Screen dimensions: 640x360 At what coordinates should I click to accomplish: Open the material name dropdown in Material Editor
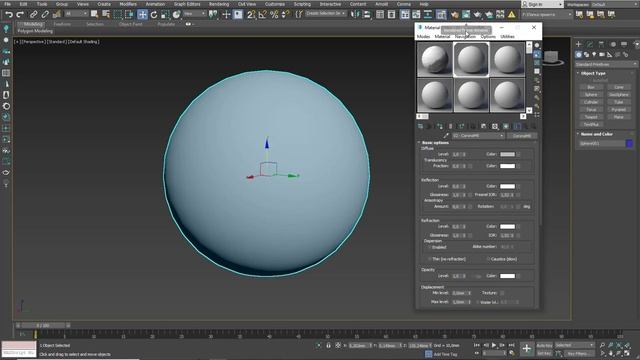point(478,136)
